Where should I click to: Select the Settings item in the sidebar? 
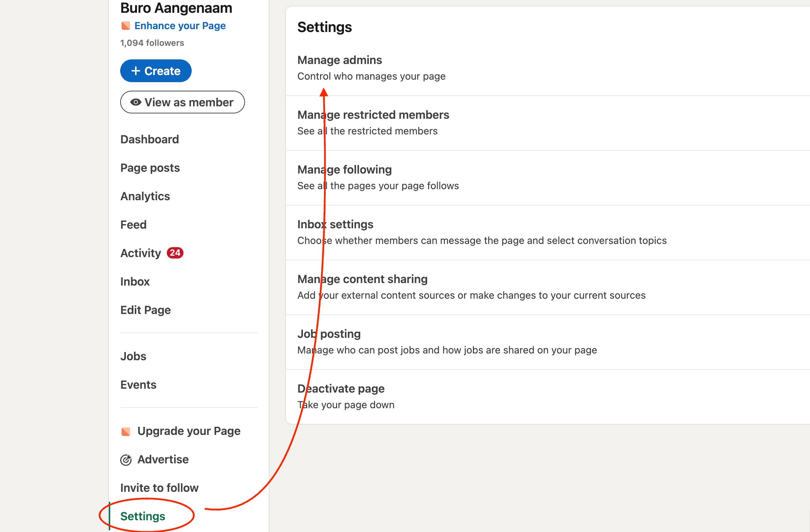click(x=143, y=516)
